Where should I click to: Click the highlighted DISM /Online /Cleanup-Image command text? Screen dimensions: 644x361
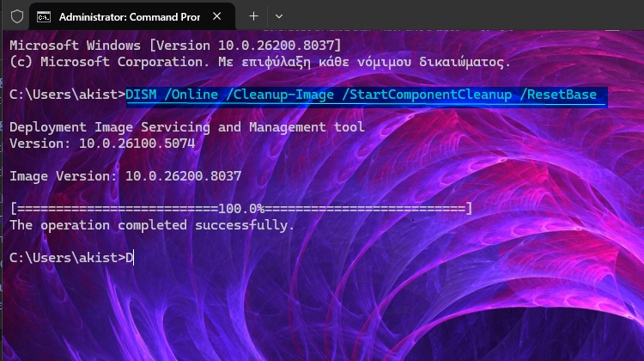point(361,95)
